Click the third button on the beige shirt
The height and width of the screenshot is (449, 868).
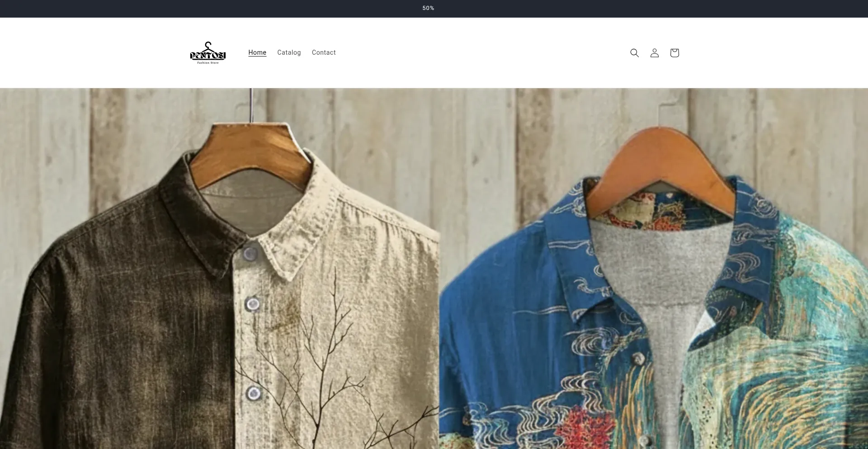click(254, 393)
